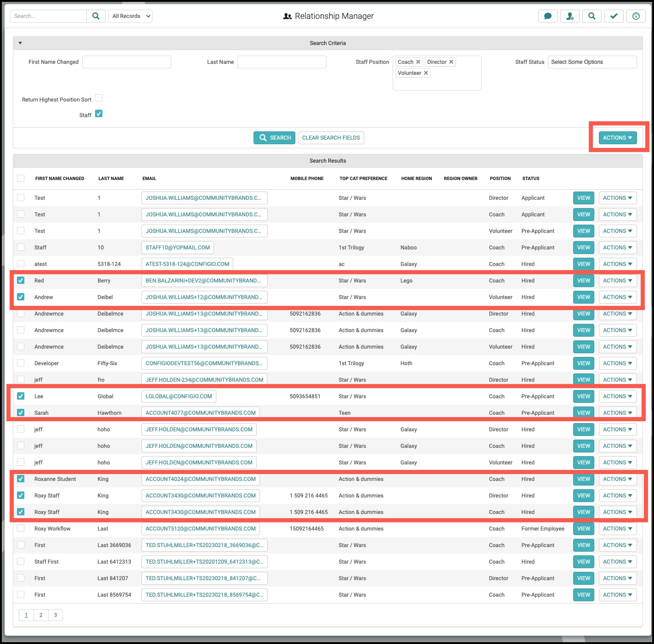
Task: Remove the Volunteer position tag
Action: (x=426, y=73)
